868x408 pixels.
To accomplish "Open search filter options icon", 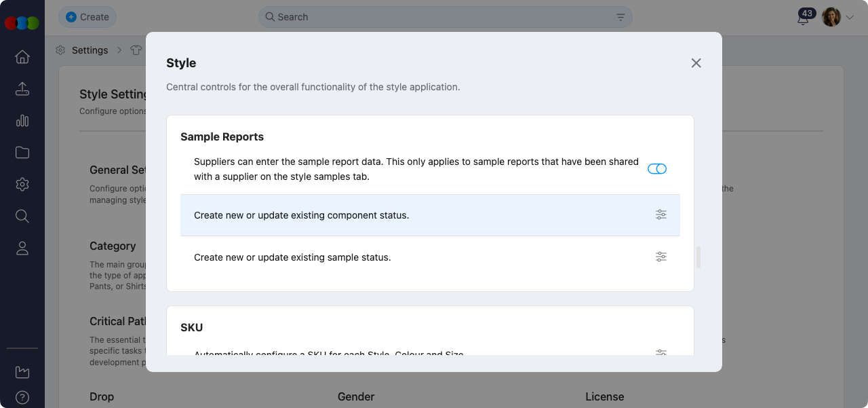I will (x=620, y=17).
